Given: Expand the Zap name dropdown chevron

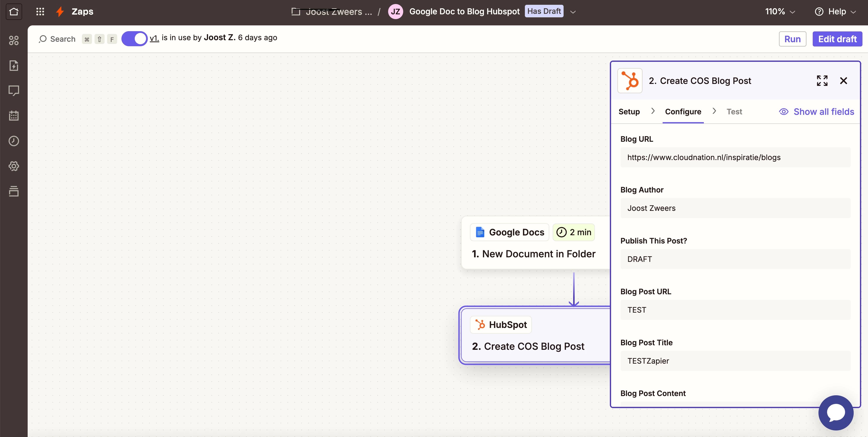Looking at the screenshot, I should click(x=572, y=12).
